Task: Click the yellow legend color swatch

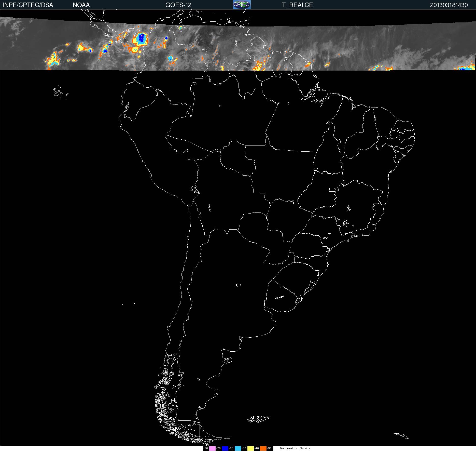Action: point(250,448)
